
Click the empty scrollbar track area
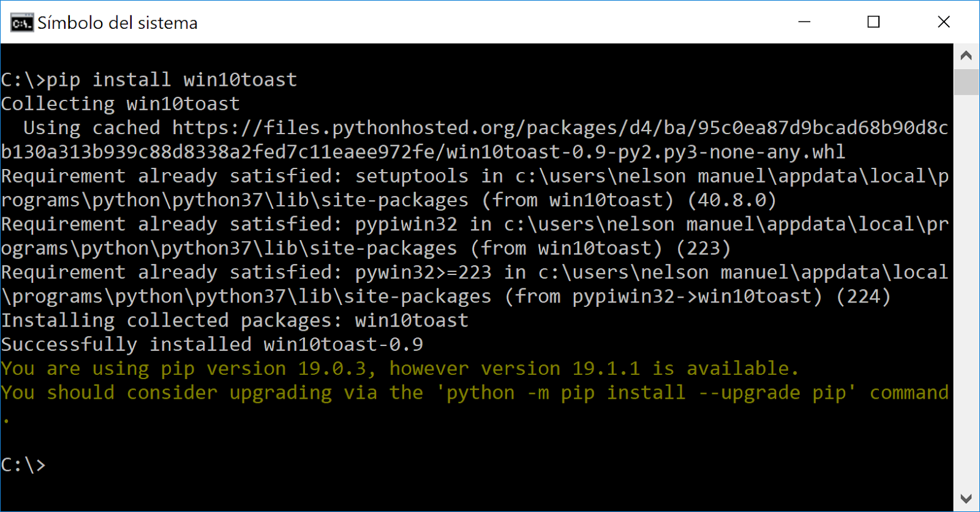point(967,276)
